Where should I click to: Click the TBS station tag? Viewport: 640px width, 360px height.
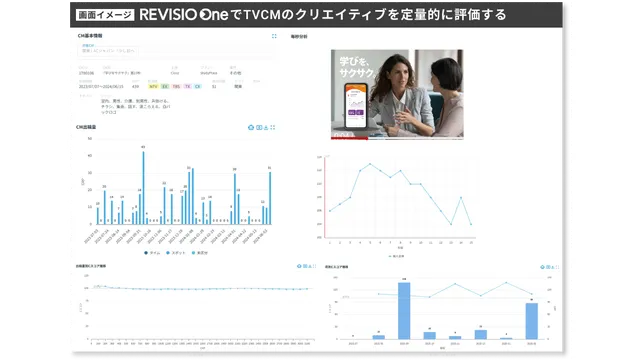click(x=176, y=87)
